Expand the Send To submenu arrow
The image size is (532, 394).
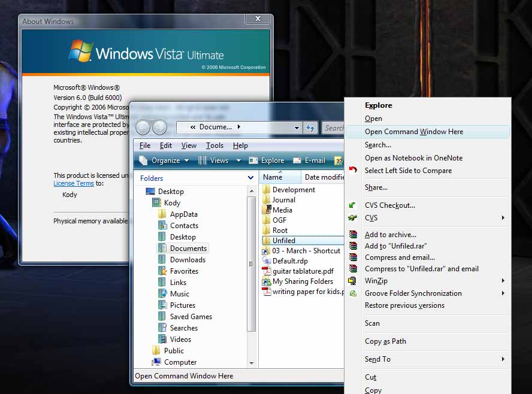503,359
